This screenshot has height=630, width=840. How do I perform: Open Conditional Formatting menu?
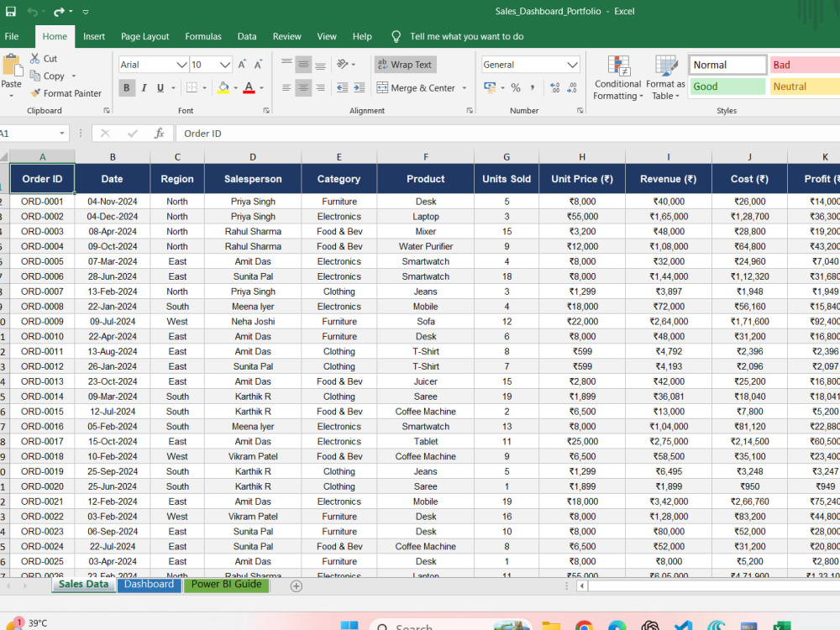pos(617,78)
